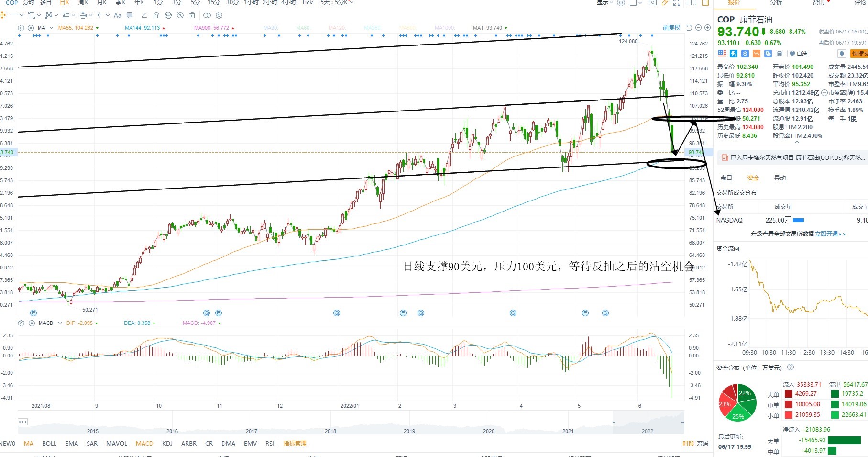Image resolution: width=868 pixels, height=457 pixels.
Task: Expand the Fibonacci lines tool dropdown
Action: (73, 15)
